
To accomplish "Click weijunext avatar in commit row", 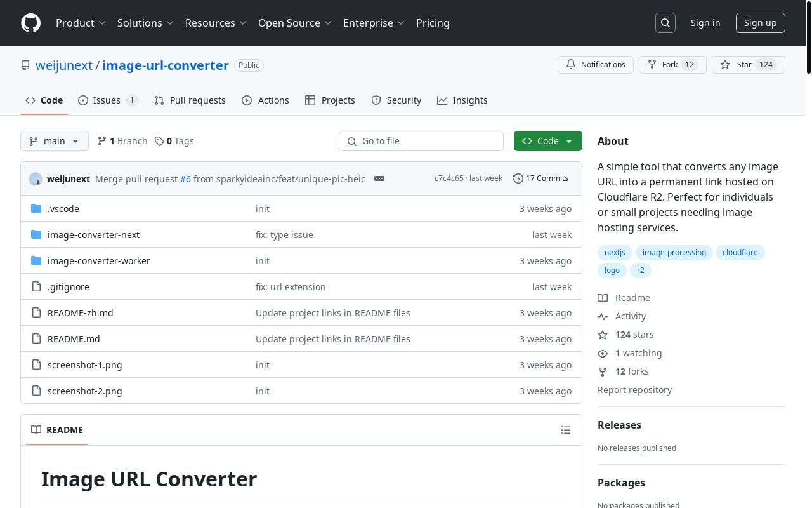I will [x=36, y=179].
